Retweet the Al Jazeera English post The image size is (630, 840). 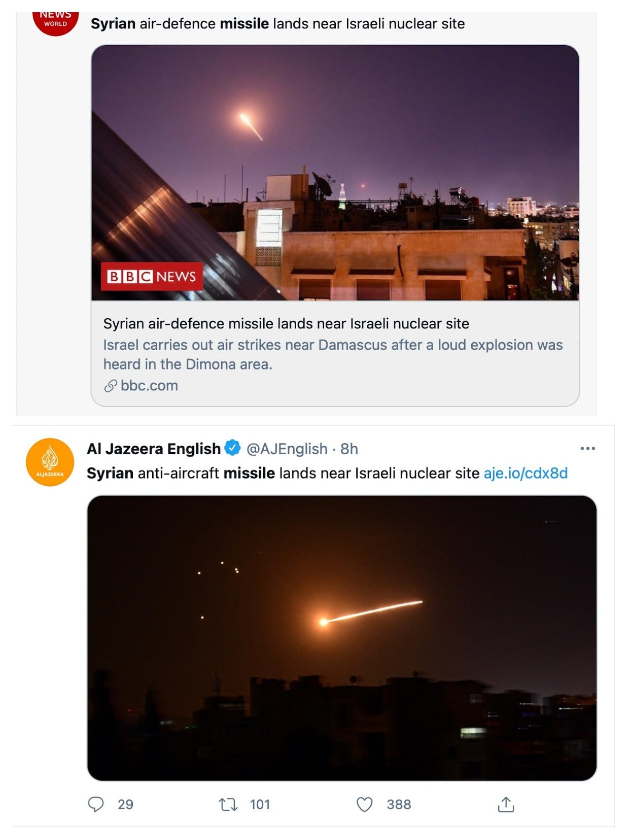pyautogui.click(x=228, y=804)
